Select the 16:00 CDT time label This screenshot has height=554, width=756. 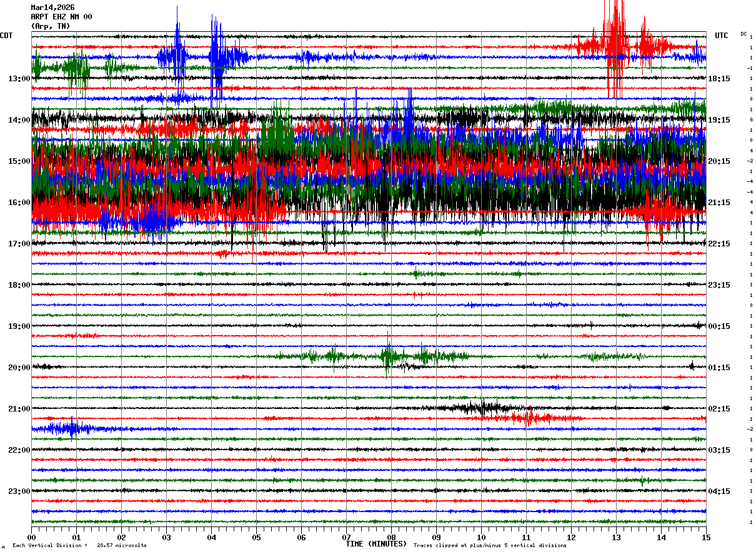pyautogui.click(x=19, y=203)
